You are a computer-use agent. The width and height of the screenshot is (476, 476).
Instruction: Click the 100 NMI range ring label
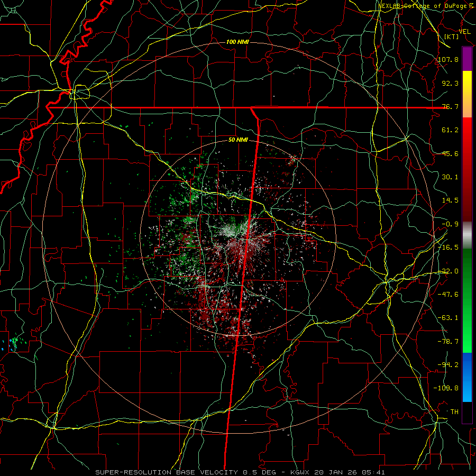point(237,42)
